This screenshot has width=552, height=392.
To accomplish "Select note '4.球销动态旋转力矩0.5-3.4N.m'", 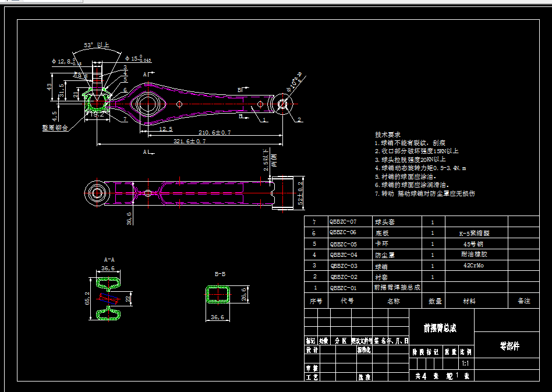I will point(420,168).
